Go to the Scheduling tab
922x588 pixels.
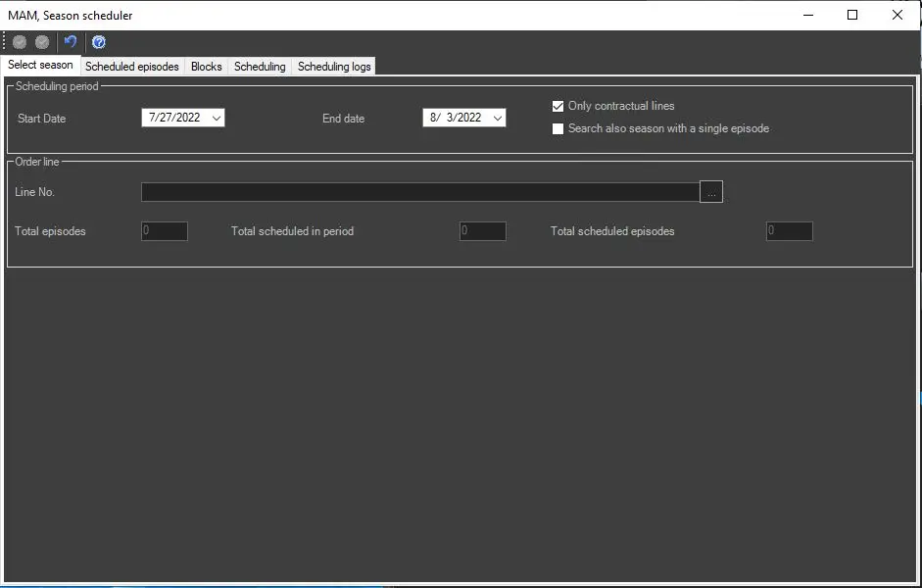[260, 67]
